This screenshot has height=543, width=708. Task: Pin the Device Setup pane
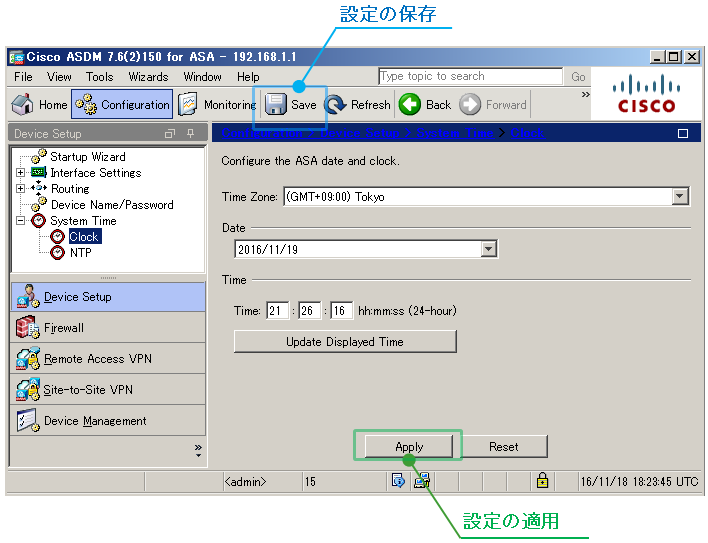(190, 134)
